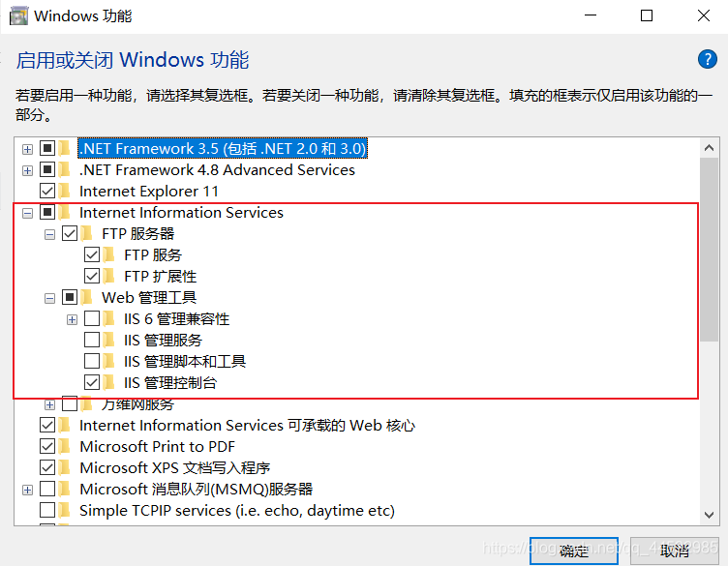Click the folder icon next to Microsoft Print to PDF
The width and height of the screenshot is (728, 566).
point(66,447)
